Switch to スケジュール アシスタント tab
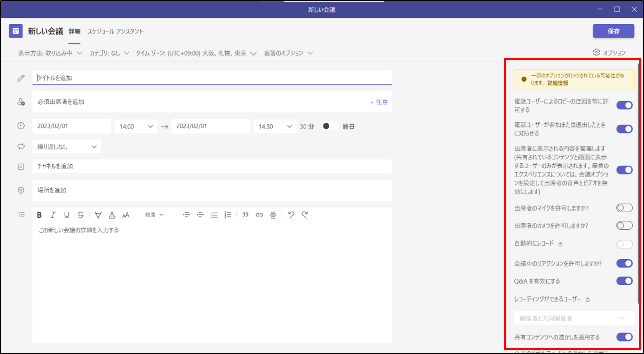This screenshot has height=354, width=644. pos(115,32)
